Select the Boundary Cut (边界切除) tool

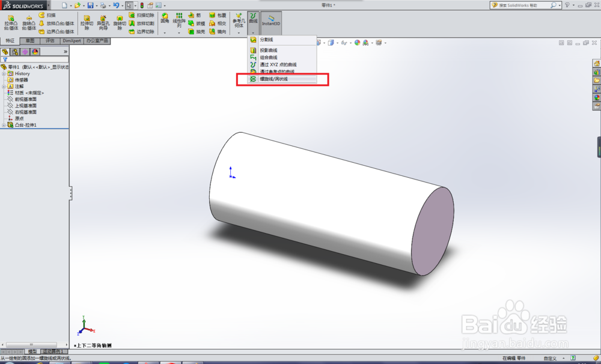(141, 31)
